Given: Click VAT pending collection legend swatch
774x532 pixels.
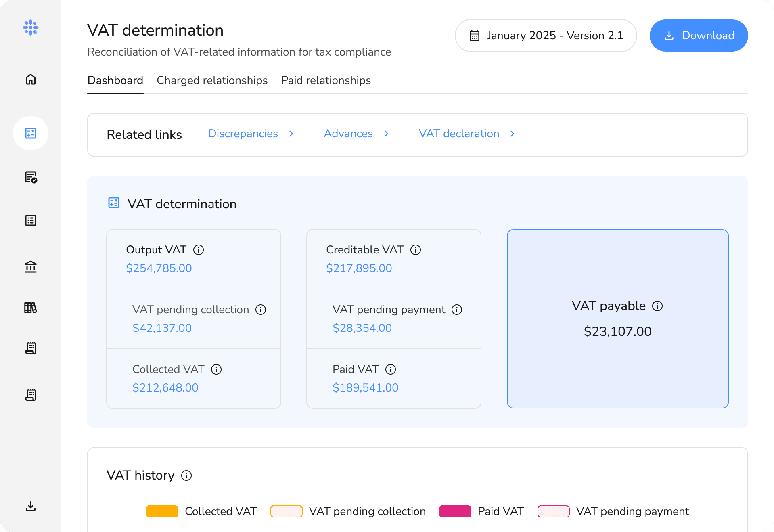Looking at the screenshot, I should pyautogui.click(x=287, y=511).
